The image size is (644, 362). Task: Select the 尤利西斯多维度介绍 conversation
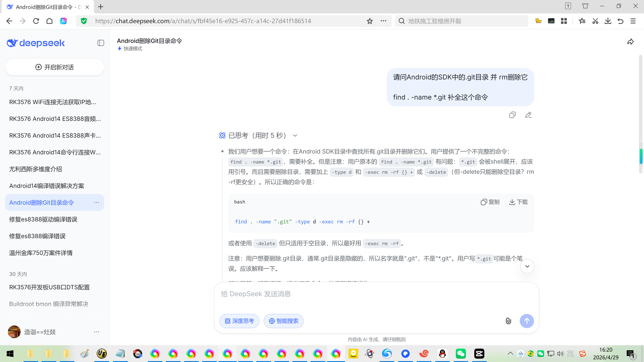click(36, 169)
